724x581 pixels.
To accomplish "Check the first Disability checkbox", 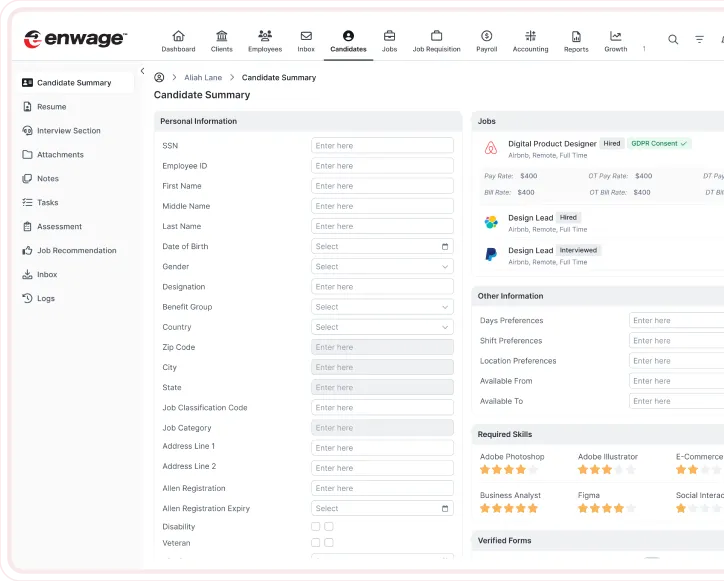I will click(x=316, y=526).
